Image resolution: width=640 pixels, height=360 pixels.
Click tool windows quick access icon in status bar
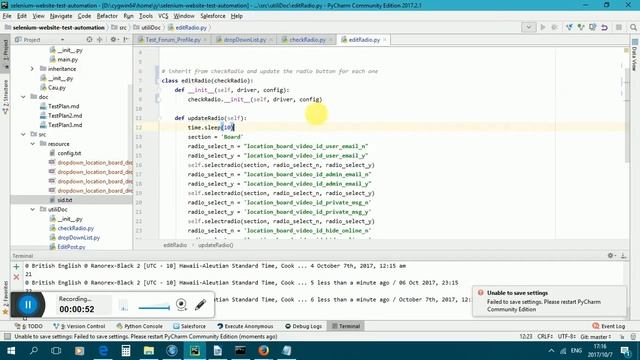[x=7, y=336]
